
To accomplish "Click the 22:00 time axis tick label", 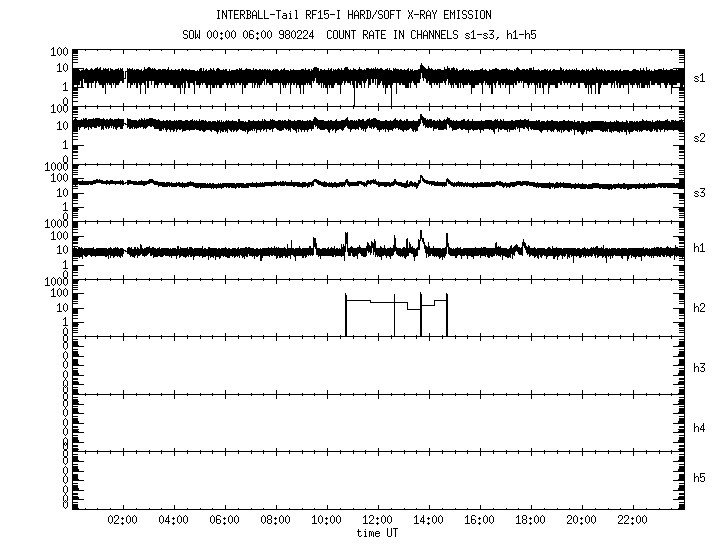I will pos(633,520).
